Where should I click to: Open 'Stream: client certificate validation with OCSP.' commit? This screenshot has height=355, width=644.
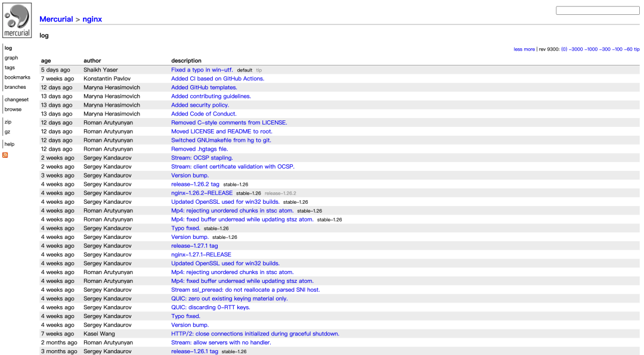233,167
